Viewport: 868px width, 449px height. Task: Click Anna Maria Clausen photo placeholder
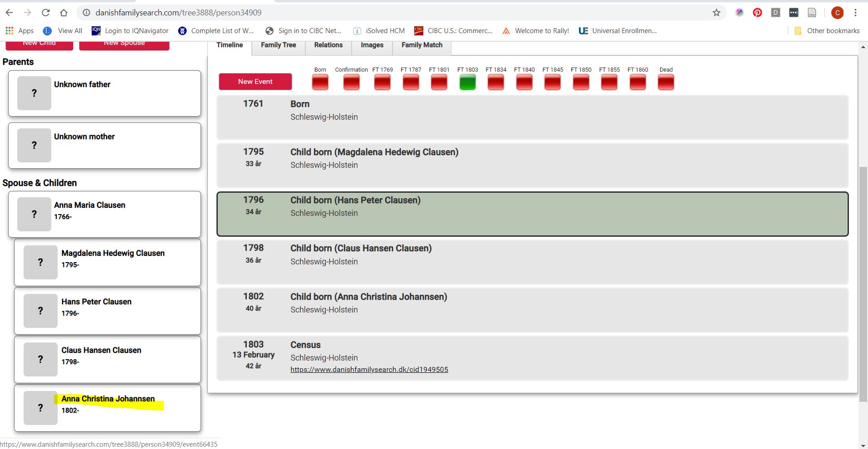click(x=34, y=214)
